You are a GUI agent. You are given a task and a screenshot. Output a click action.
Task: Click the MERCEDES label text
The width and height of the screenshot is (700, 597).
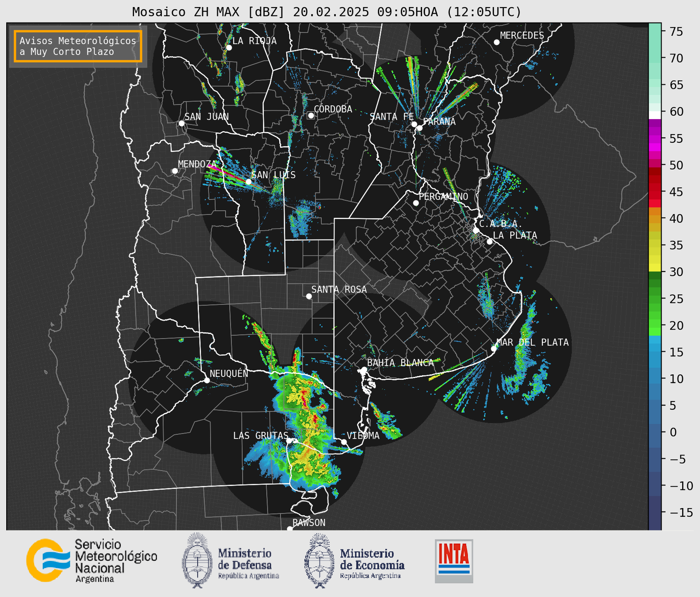tap(522, 35)
